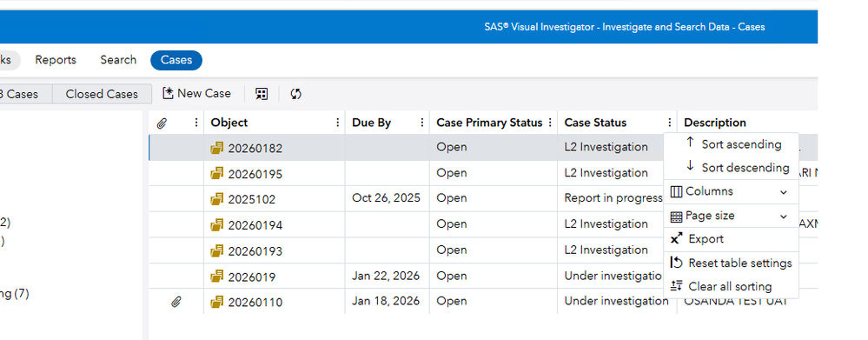Open the Case Status column options menu

pos(669,123)
